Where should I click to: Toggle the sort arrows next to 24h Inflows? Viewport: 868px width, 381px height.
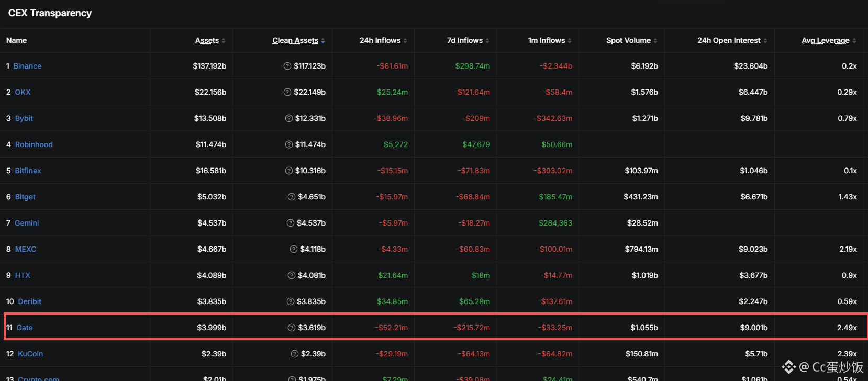click(x=405, y=41)
